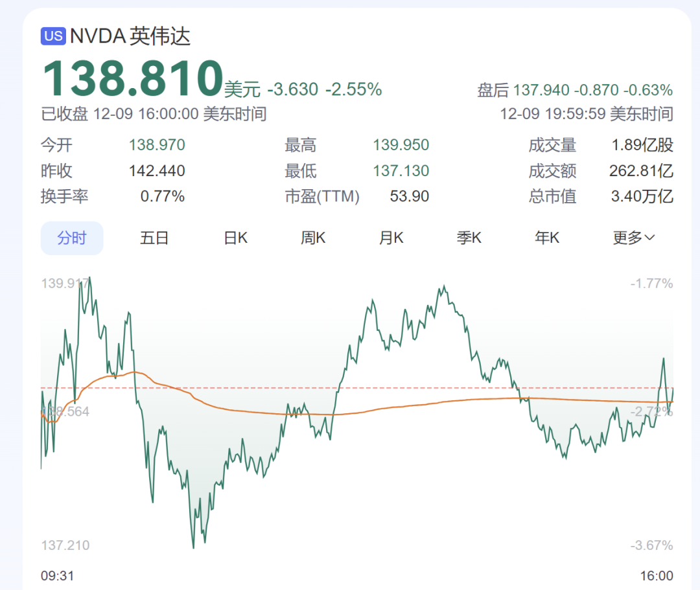The image size is (700, 590).
Task: Click the 今开 open value 138.970
Action: pos(157,145)
